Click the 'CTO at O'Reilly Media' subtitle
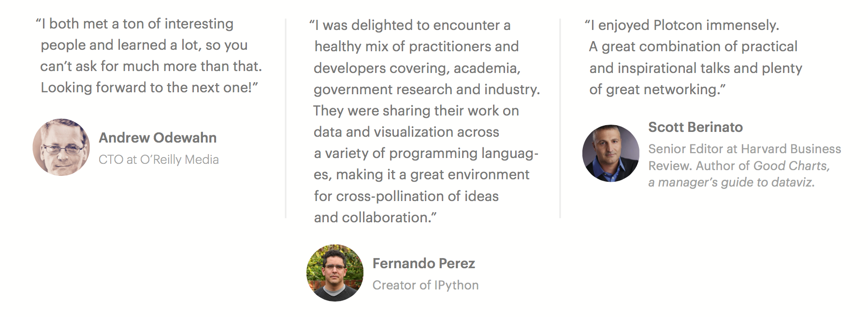The image size is (868, 317). point(159,159)
